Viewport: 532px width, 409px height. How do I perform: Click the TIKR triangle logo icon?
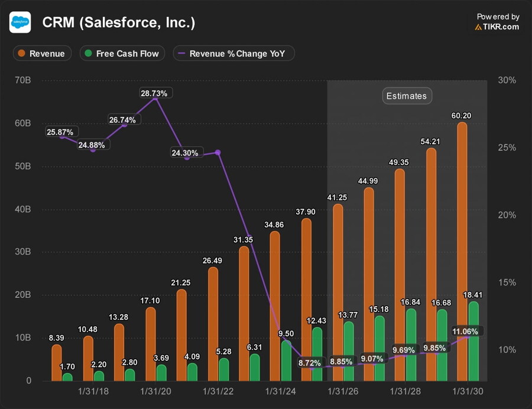pyautogui.click(x=478, y=27)
